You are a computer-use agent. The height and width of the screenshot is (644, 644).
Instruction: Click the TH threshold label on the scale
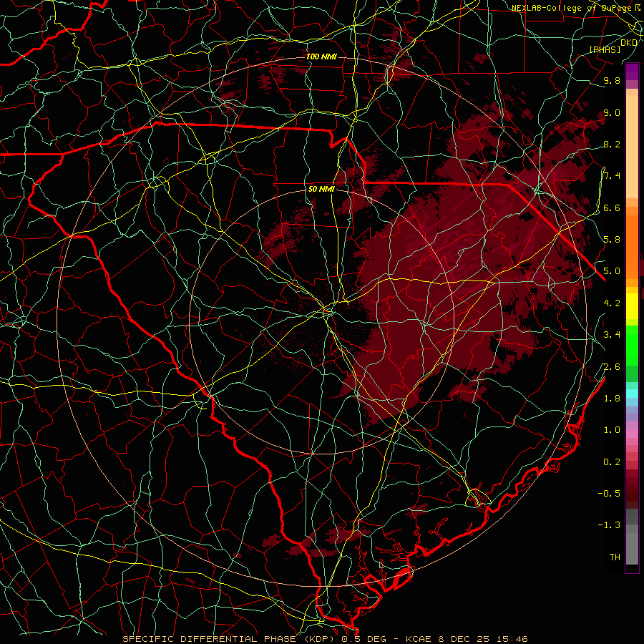[615, 557]
